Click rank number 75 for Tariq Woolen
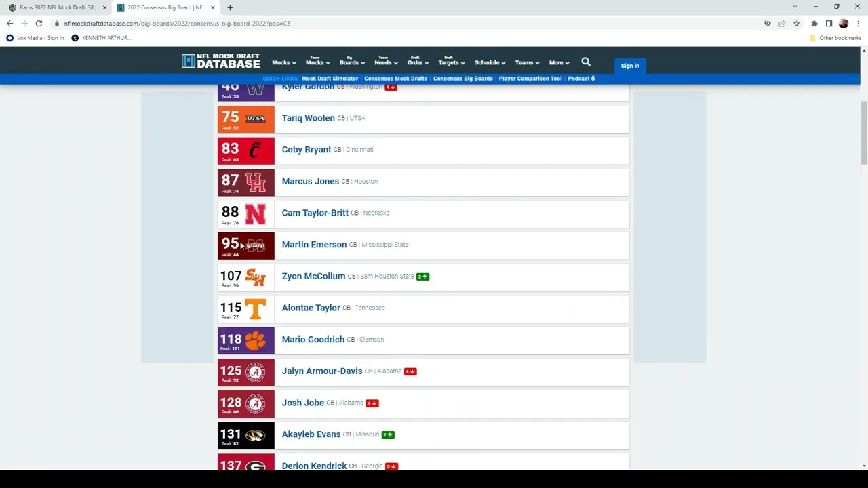Image resolution: width=868 pixels, height=488 pixels. [230, 117]
